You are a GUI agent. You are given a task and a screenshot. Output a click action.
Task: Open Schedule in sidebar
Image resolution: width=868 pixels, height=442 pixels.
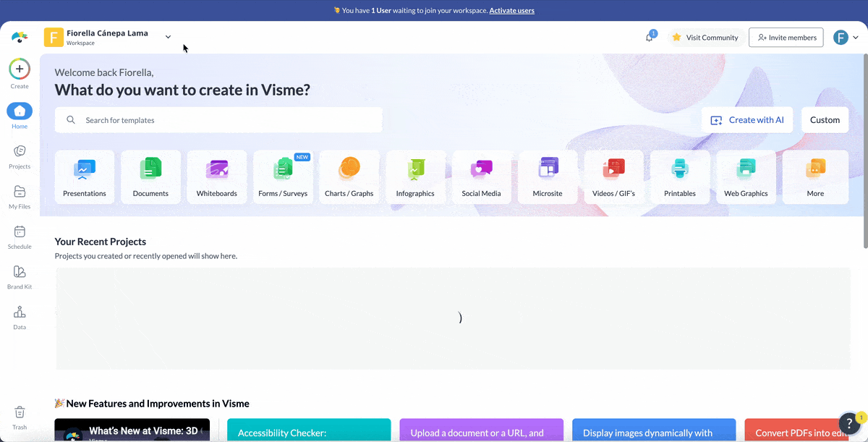(x=20, y=237)
